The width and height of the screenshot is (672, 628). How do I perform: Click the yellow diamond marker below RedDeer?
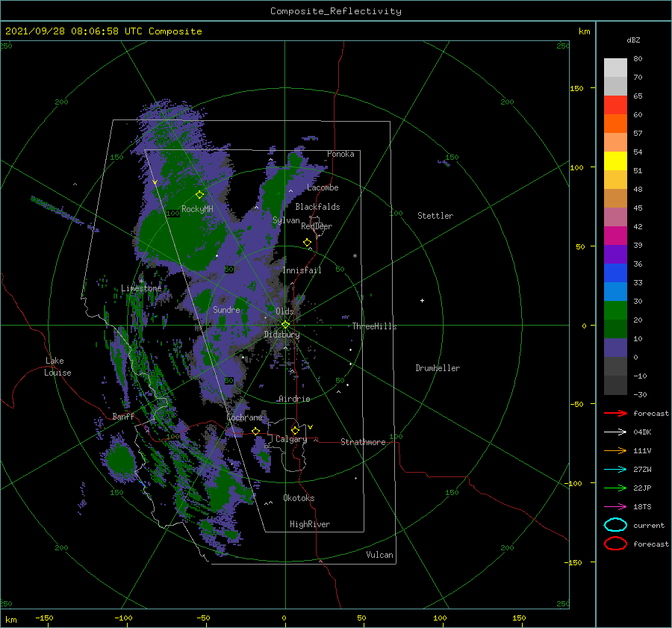pos(307,243)
